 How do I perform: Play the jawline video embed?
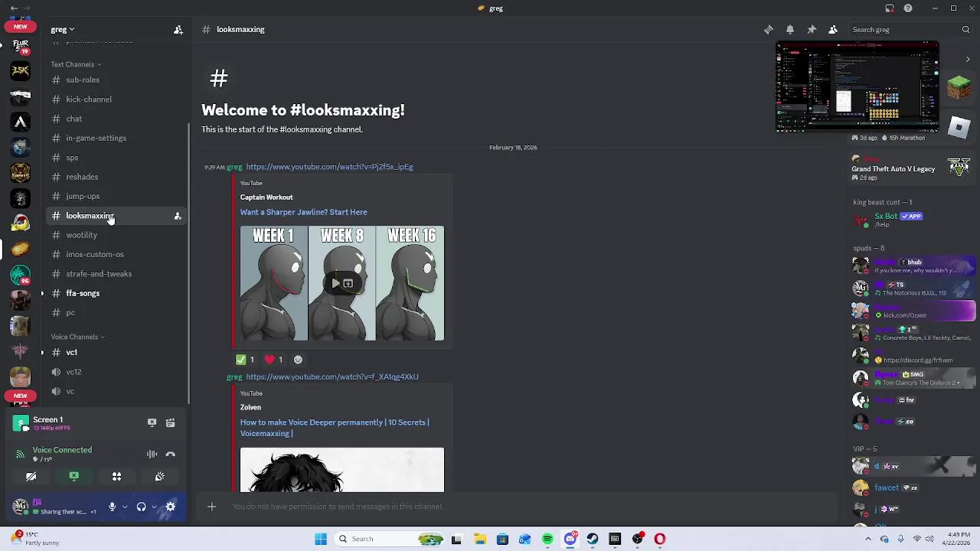coord(335,284)
